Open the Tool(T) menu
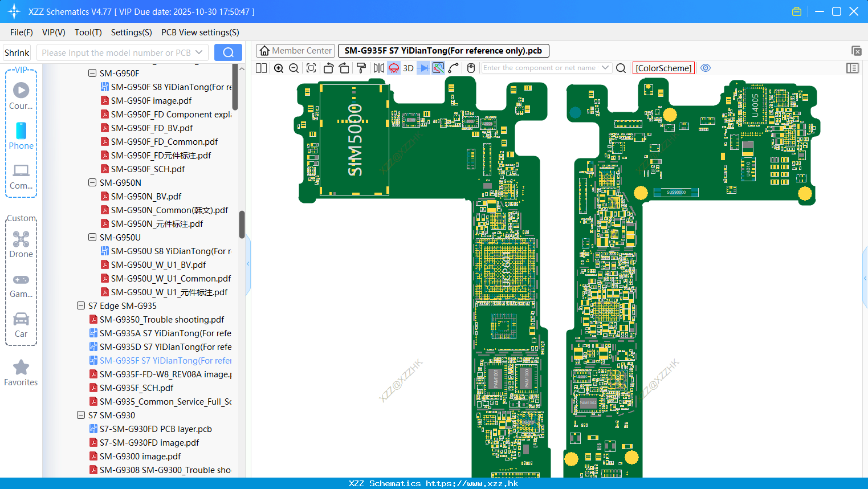 [x=88, y=32]
